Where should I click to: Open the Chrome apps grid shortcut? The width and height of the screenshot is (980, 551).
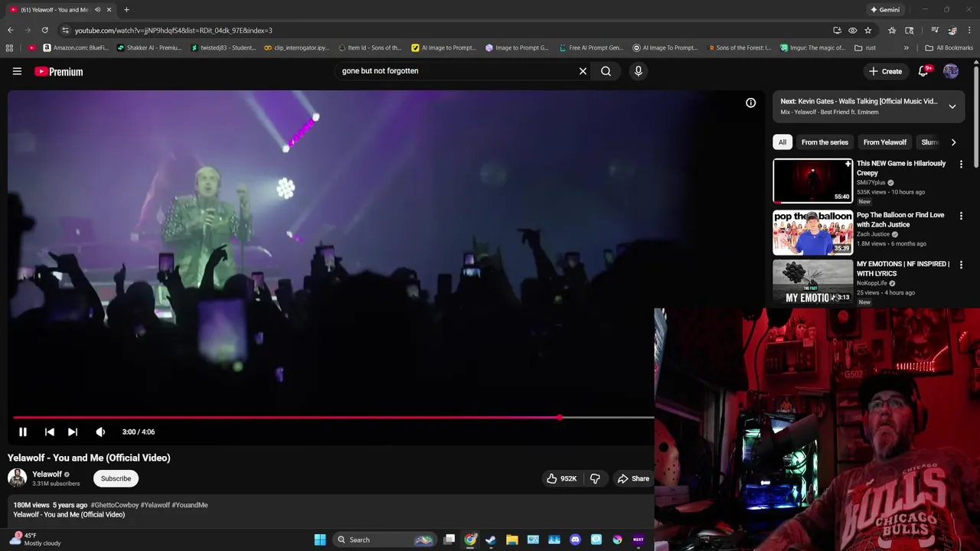coord(9,47)
